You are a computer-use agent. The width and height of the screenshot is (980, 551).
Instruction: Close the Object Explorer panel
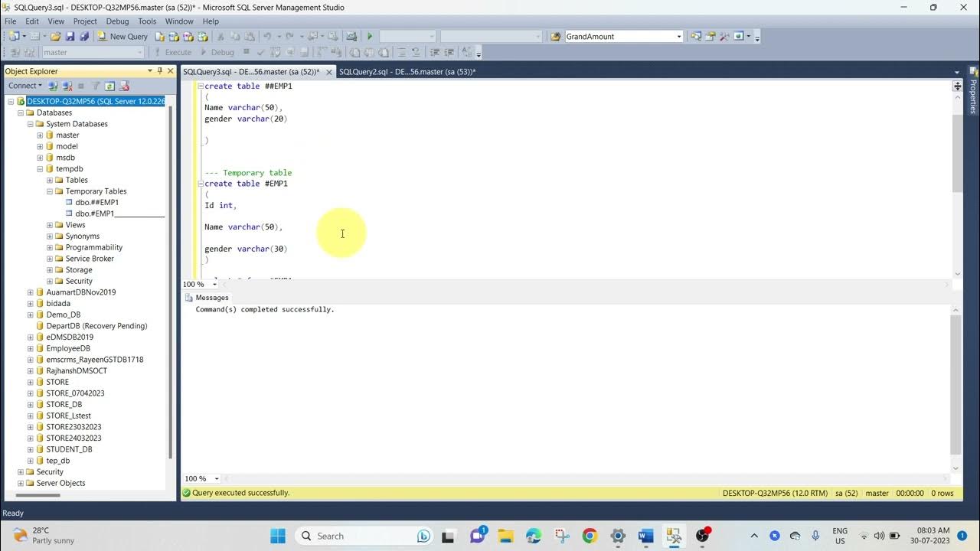[170, 71]
